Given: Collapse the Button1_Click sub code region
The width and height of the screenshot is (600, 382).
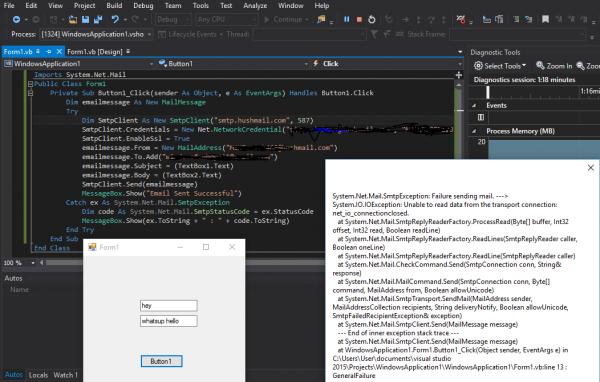Looking at the screenshot, I should [x=30, y=93].
